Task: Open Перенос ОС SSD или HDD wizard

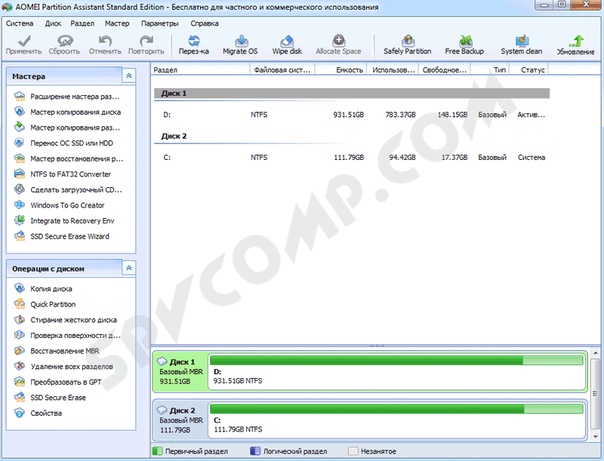Action: click(64, 143)
